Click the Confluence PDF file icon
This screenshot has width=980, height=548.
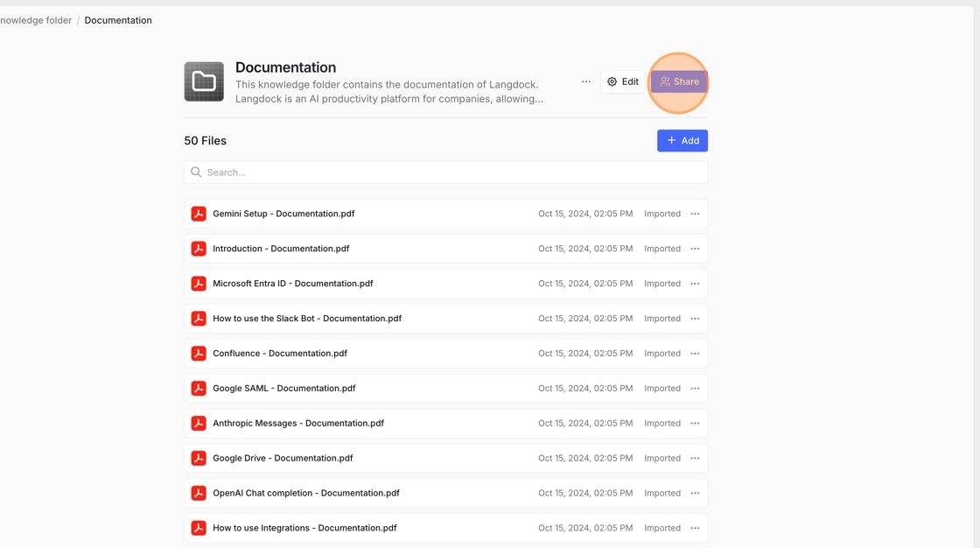click(199, 354)
